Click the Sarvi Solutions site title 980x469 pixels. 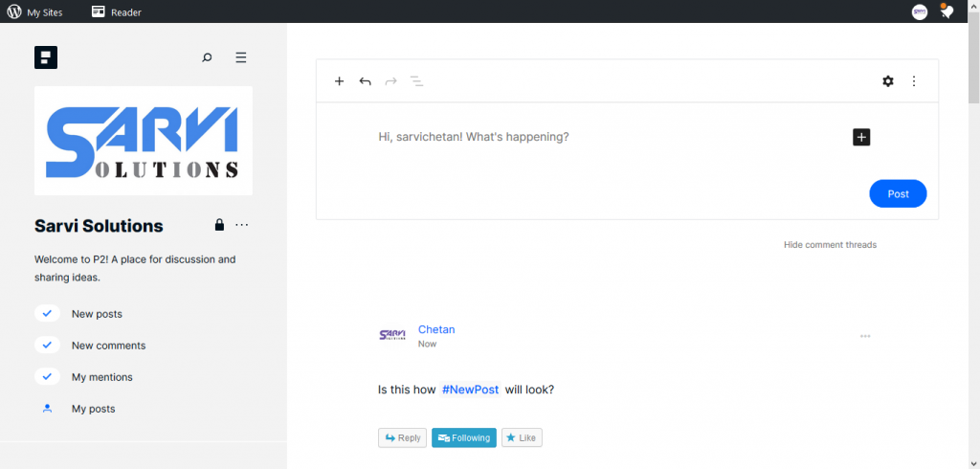coord(99,226)
